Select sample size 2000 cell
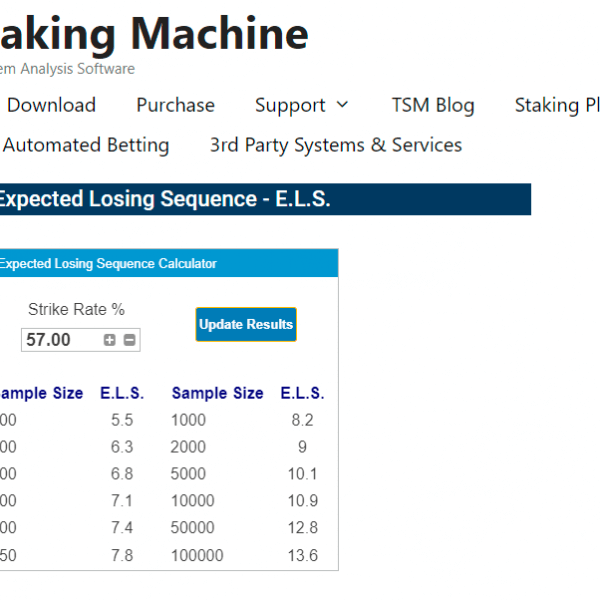 [x=188, y=447]
